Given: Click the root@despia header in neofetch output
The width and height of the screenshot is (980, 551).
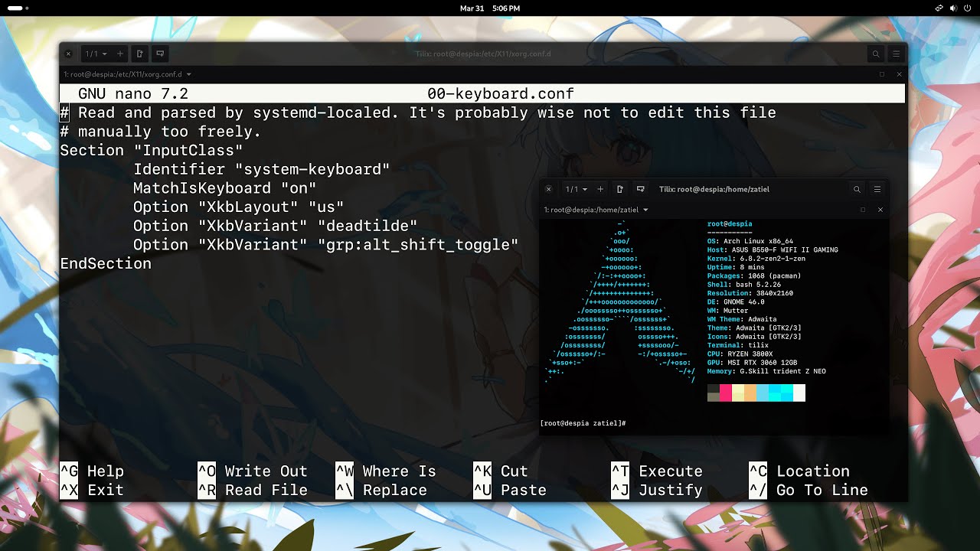Looking at the screenshot, I should pyautogui.click(x=730, y=224).
